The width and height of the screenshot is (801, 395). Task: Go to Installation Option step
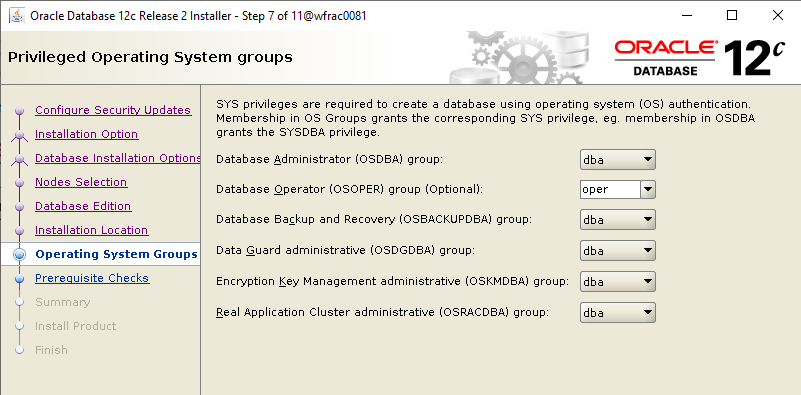[86, 134]
